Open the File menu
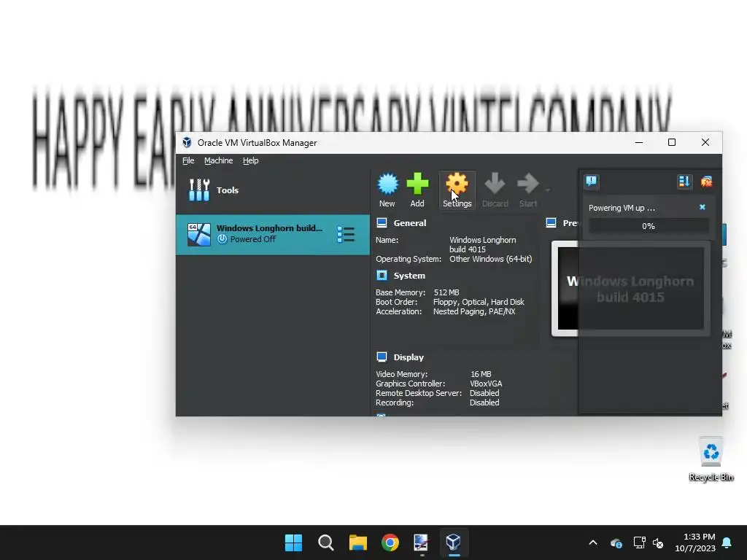 [188, 160]
